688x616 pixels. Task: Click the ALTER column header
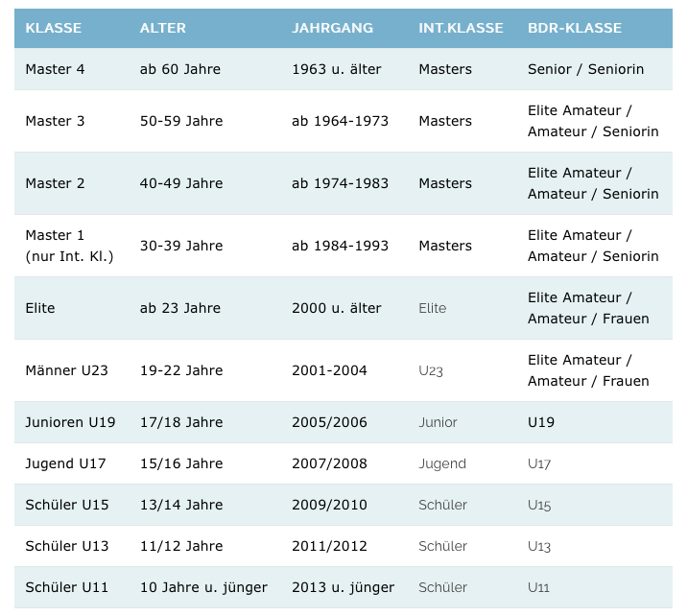[163, 28]
